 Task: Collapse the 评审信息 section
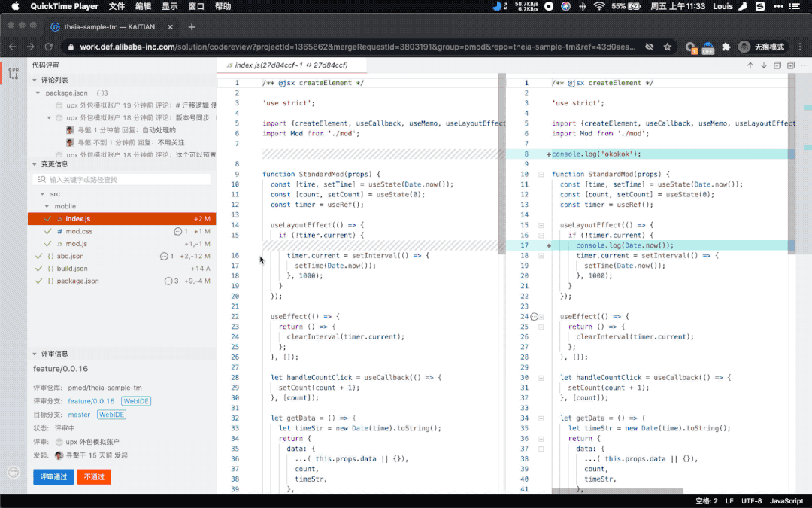click(35, 354)
